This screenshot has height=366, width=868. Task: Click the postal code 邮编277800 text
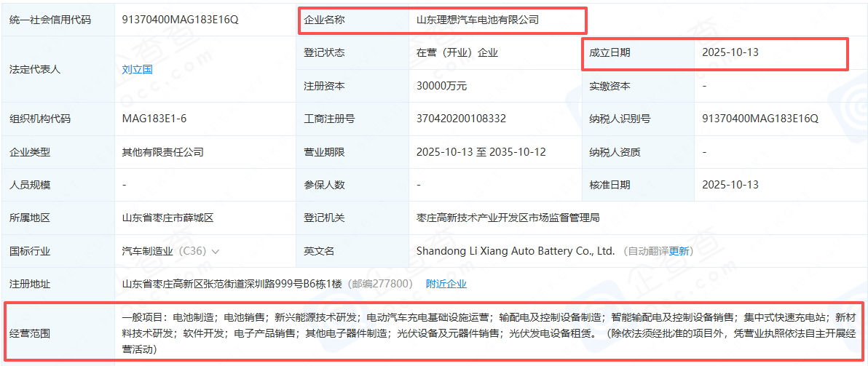click(380, 285)
